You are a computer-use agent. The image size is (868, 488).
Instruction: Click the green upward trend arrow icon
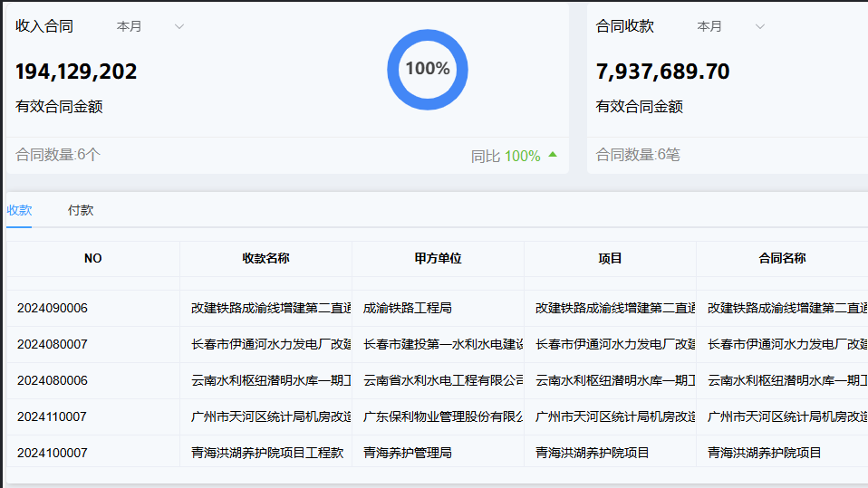tap(553, 155)
